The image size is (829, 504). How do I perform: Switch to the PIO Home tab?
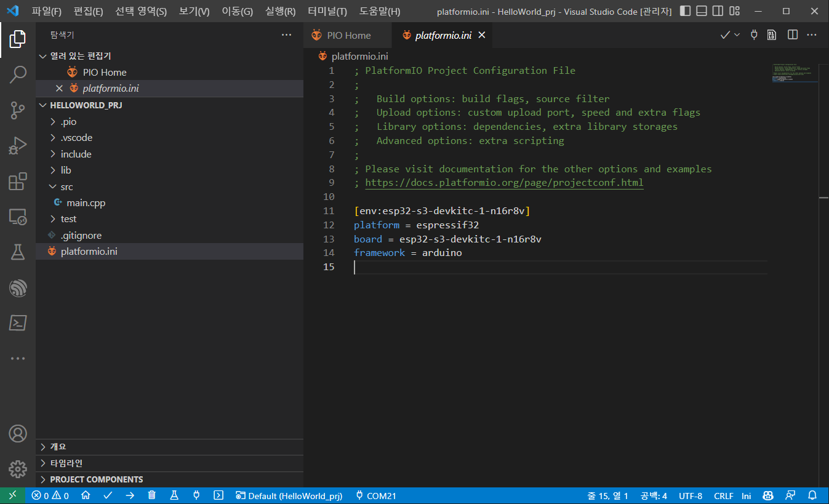tap(348, 35)
